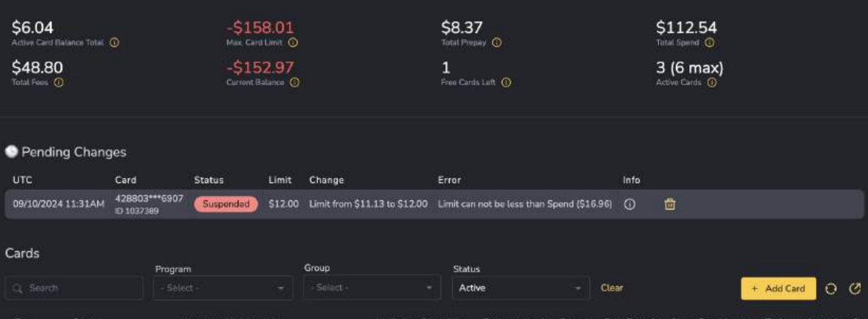Click the Clear filters link
Viewport: 868px width, 319px height.
(612, 288)
